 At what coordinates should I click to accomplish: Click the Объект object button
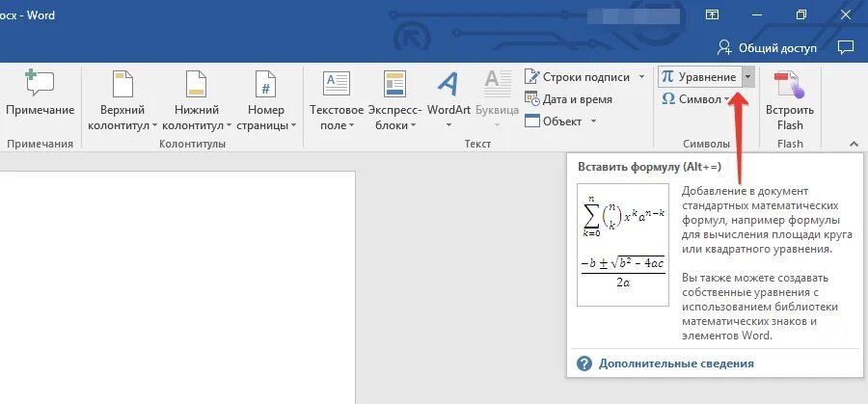(554, 121)
